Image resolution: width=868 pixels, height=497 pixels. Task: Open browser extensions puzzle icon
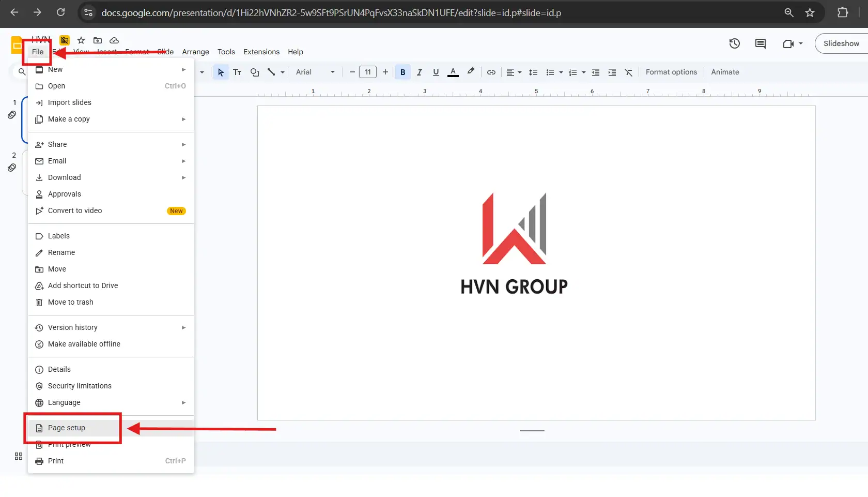843,12
